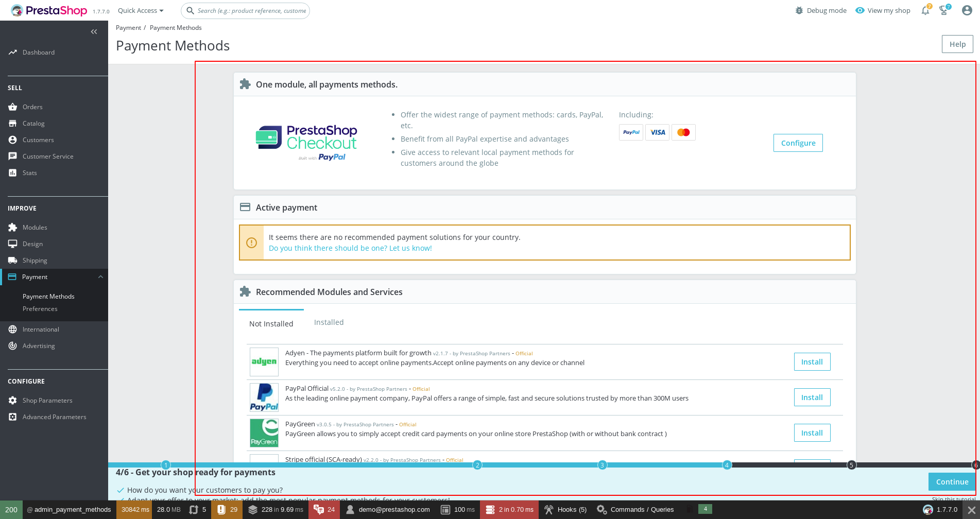
Task: Click the missing translations icon showing 24
Action: [x=324, y=510]
